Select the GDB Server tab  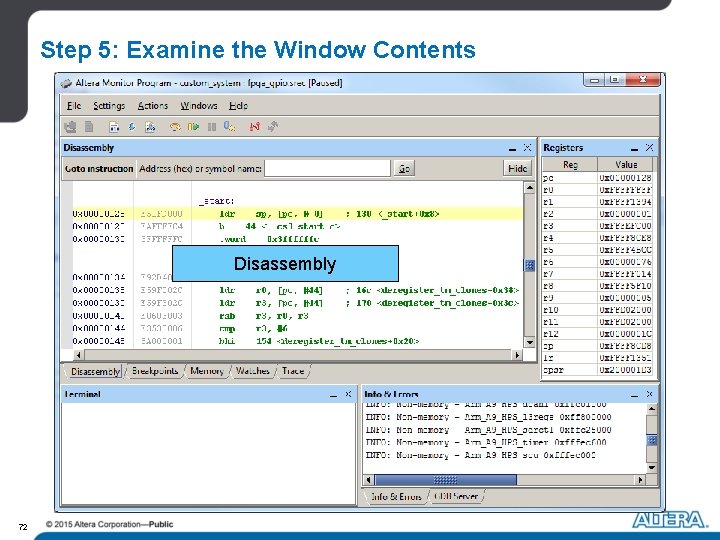pyautogui.click(x=456, y=496)
